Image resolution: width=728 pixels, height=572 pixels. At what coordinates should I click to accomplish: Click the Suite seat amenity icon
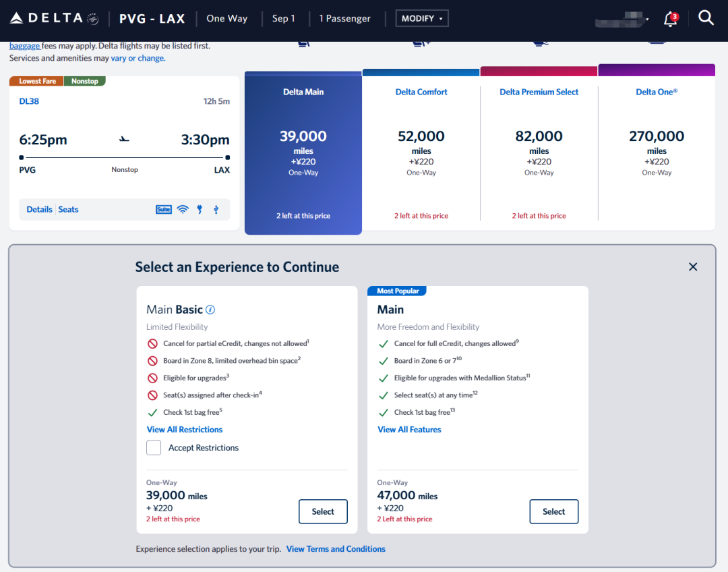[x=163, y=210]
